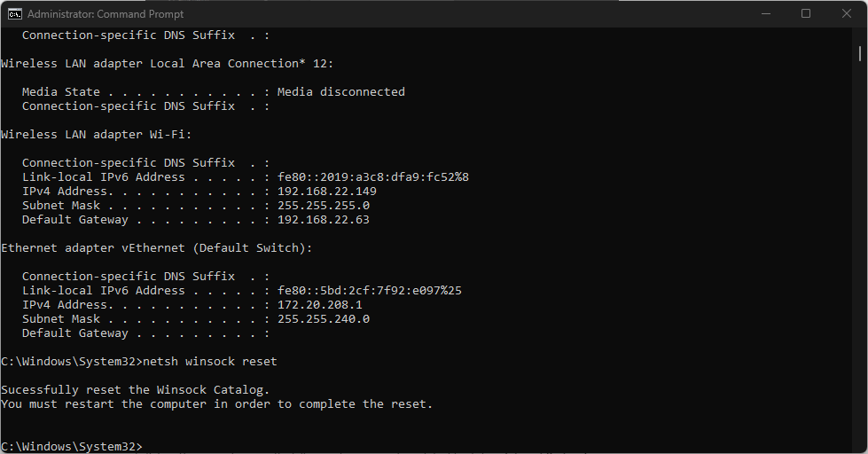Click the "Media disconnected" status text

click(x=340, y=92)
